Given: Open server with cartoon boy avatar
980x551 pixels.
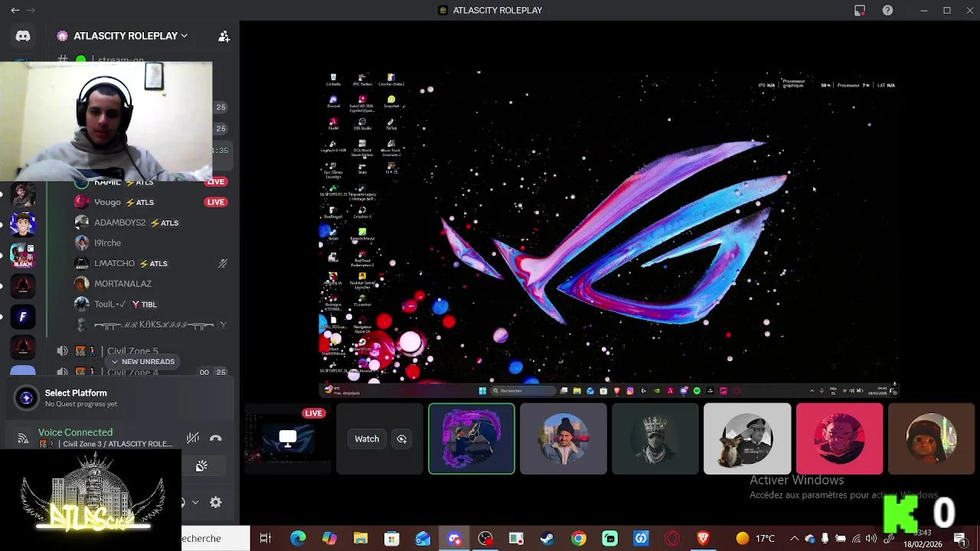Looking at the screenshot, I should tap(23, 224).
